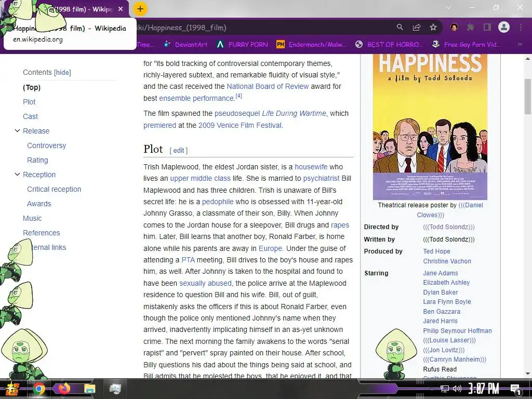
Task: Open Critical reception subsection
Action: (x=54, y=189)
